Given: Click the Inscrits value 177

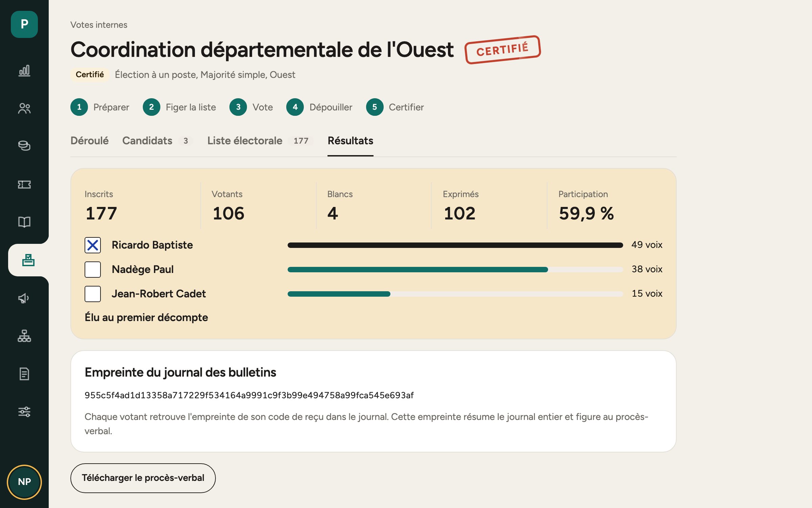Looking at the screenshot, I should tap(101, 213).
